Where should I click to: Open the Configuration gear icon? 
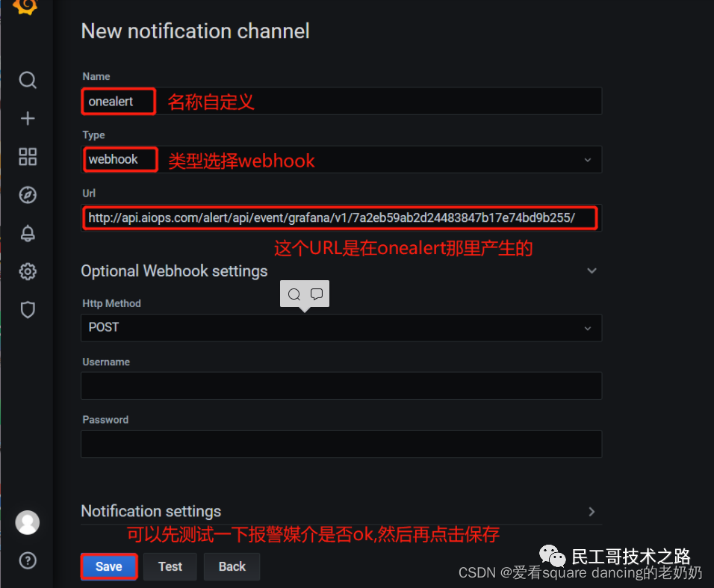click(28, 271)
